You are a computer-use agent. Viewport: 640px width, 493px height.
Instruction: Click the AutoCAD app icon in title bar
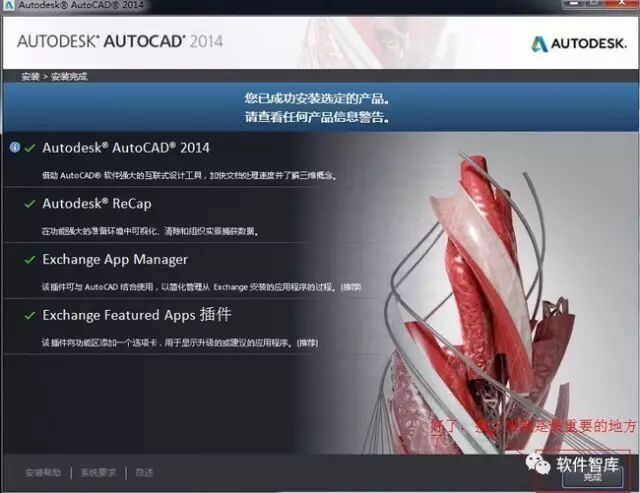click(x=9, y=5)
